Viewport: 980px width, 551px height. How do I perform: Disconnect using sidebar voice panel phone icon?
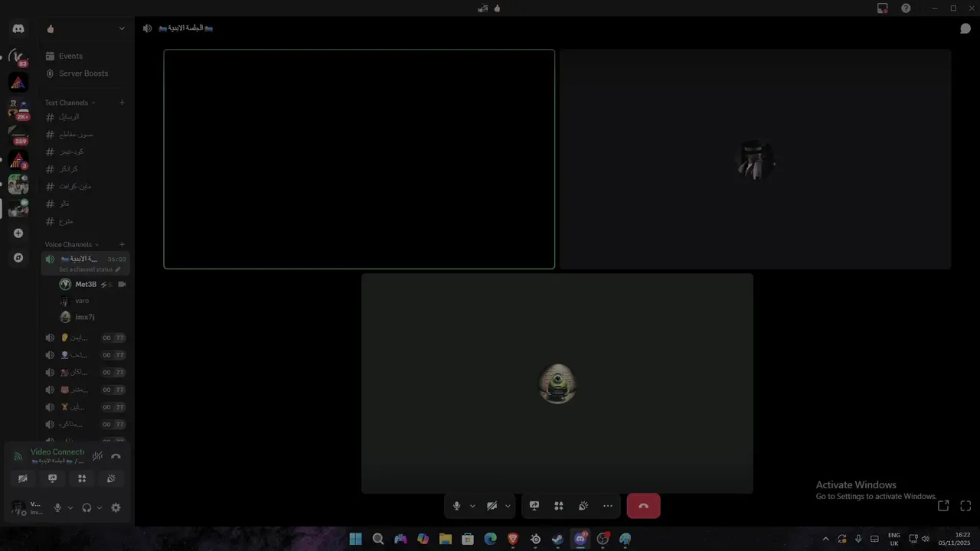click(x=116, y=456)
